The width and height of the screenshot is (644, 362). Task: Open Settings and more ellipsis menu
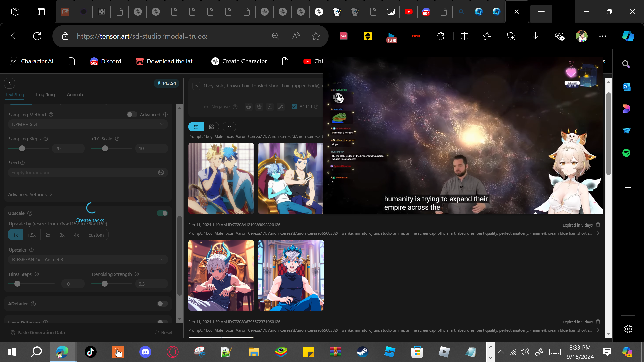[603, 36]
